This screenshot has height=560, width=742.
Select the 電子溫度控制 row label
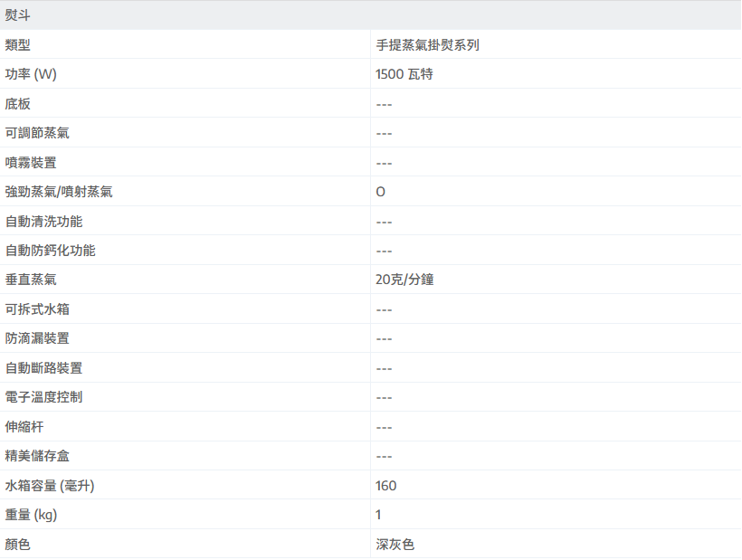[43, 397]
